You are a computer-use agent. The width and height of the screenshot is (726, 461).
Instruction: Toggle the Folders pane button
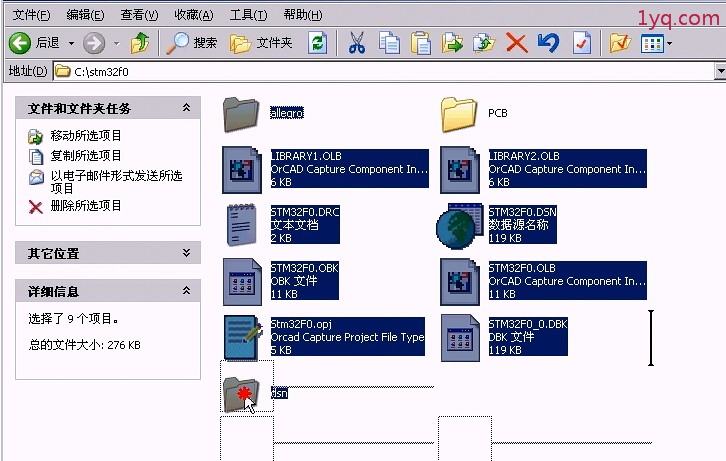pyautogui.click(x=261, y=43)
